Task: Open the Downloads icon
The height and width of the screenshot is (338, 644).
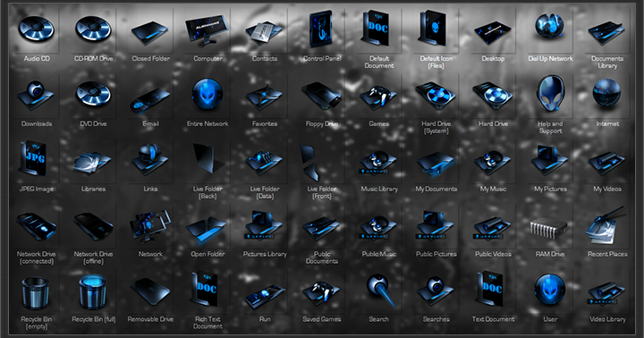Action: (36, 96)
